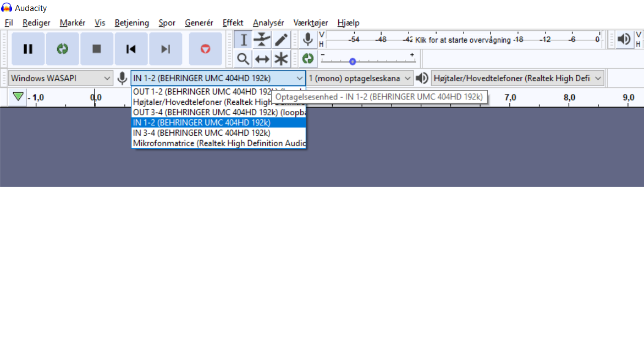The width and height of the screenshot is (644, 357).
Task: Open the recording meter microphone menu
Action: pyautogui.click(x=307, y=40)
